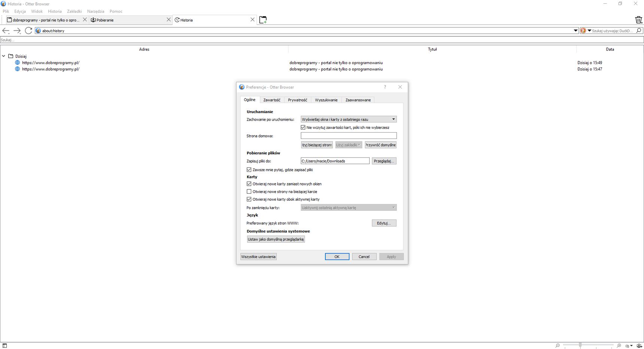The height and width of the screenshot is (349, 644).
Task: Click the zoom slider handle in status bar
Action: coord(580,345)
